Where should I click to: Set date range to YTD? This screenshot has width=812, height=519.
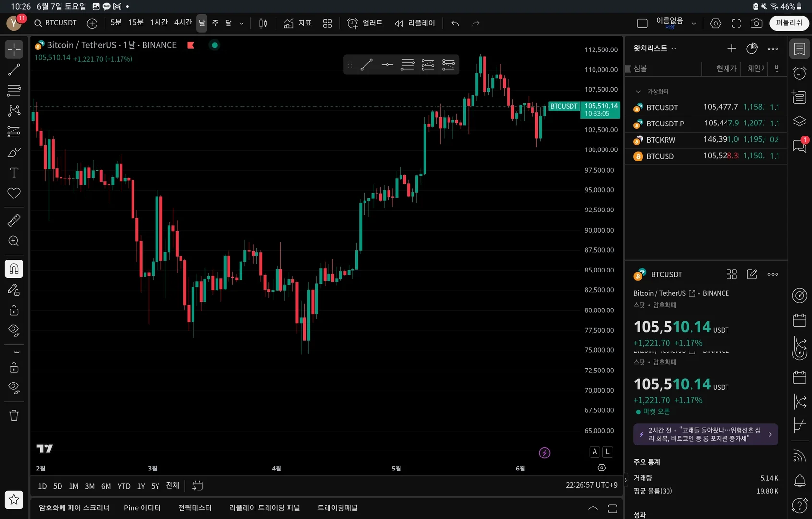pyautogui.click(x=124, y=486)
